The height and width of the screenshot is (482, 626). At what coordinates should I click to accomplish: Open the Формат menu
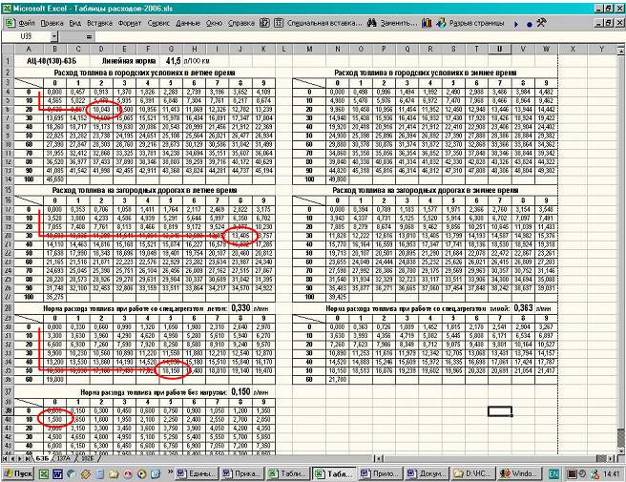pos(130,21)
